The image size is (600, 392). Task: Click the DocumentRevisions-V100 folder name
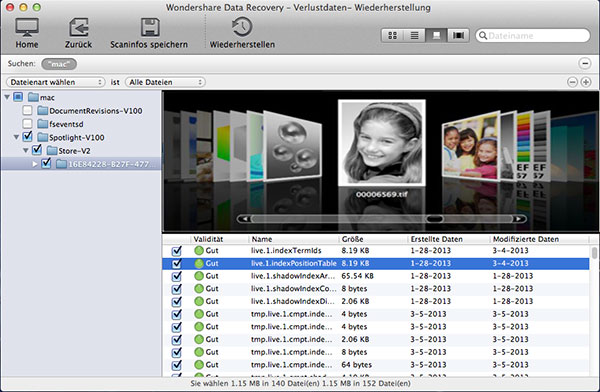pos(96,111)
